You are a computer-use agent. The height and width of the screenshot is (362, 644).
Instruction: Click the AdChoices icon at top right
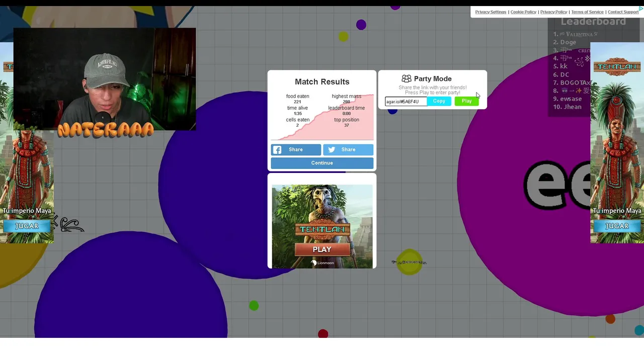tap(640, 9)
